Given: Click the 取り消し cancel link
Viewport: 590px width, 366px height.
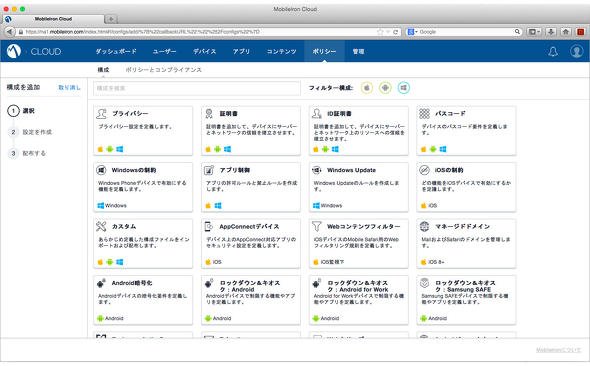Looking at the screenshot, I should click(x=69, y=87).
